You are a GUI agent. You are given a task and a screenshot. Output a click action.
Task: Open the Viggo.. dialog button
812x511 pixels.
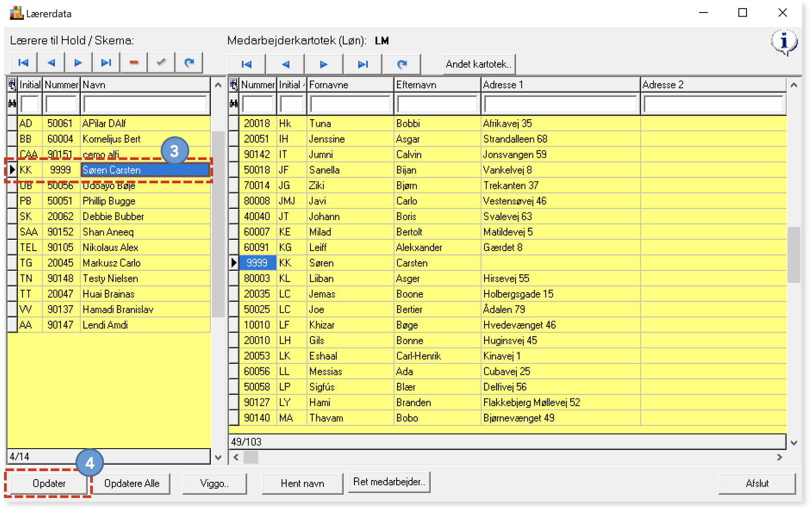214,483
